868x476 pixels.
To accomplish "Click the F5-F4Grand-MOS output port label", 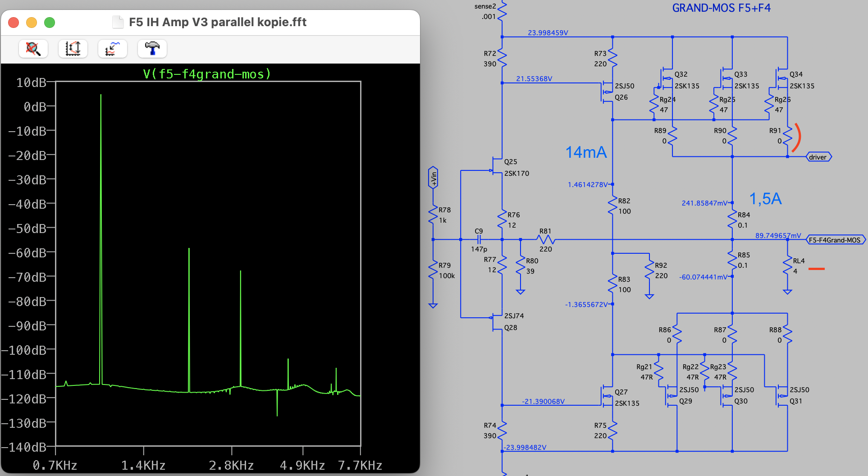I will (835, 240).
